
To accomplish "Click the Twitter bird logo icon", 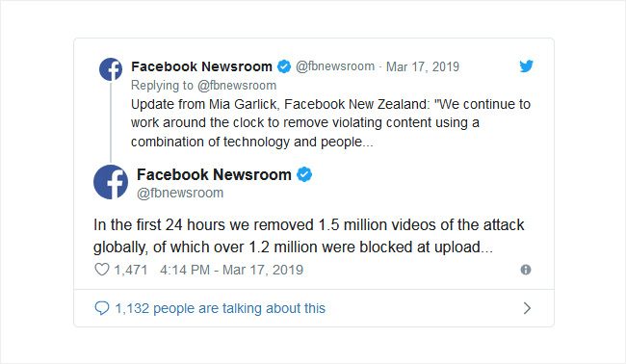I will click(x=526, y=65).
